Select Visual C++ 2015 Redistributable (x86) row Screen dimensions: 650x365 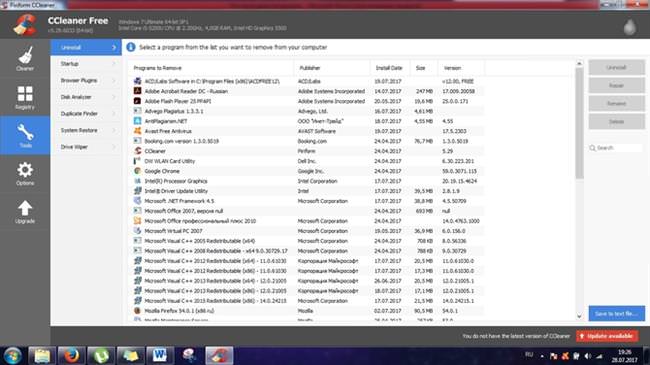pyautogui.click(x=306, y=300)
